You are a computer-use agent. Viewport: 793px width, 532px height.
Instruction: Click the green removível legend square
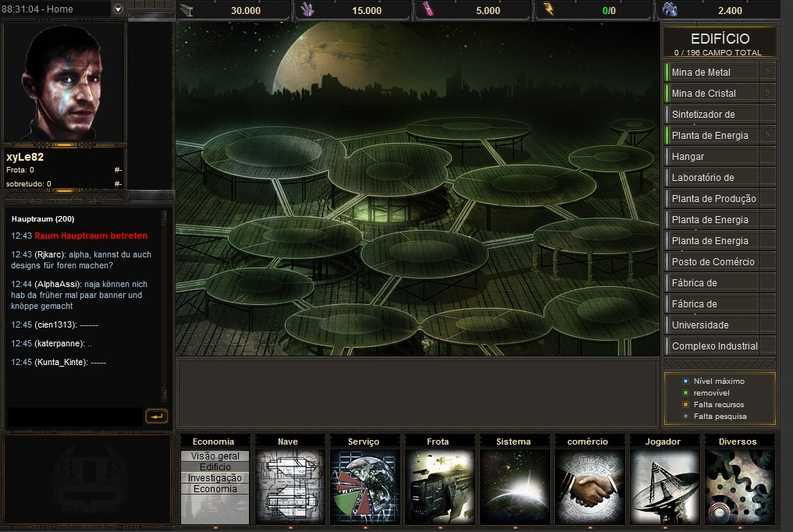tap(686, 392)
